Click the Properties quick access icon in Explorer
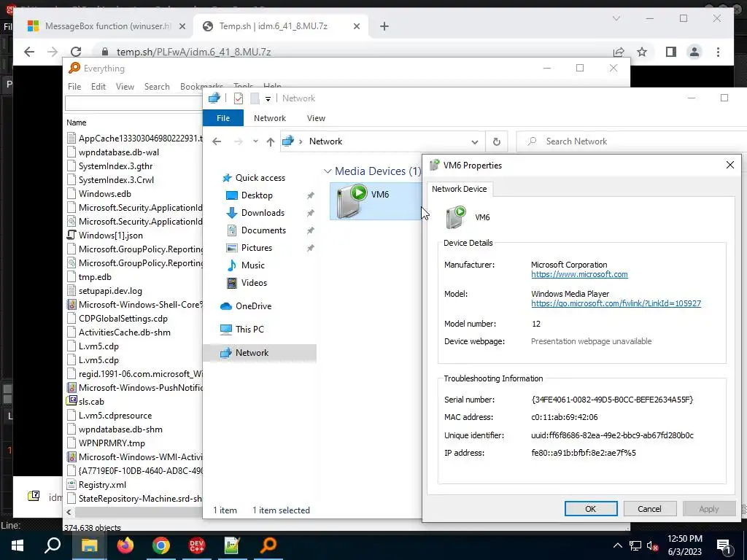Screen dimensions: 747x560 pos(239,98)
